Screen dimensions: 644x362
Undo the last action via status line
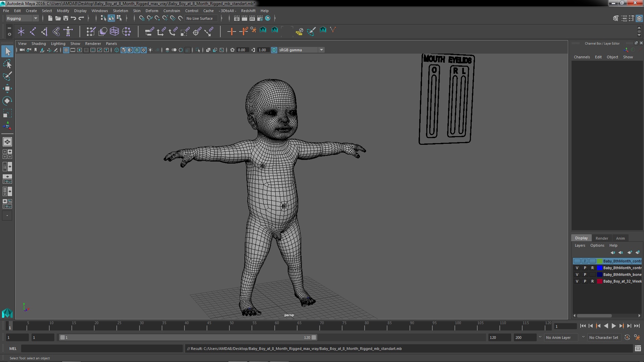click(x=73, y=18)
